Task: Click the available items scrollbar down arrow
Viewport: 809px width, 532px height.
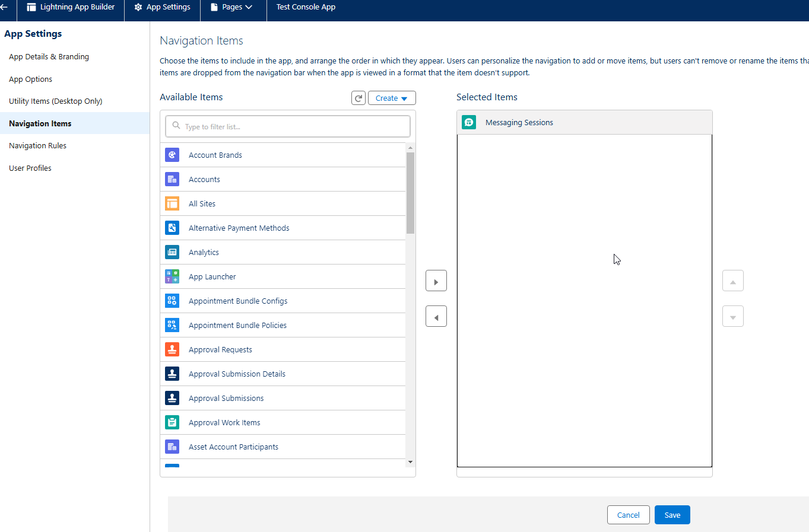Action: (410, 462)
